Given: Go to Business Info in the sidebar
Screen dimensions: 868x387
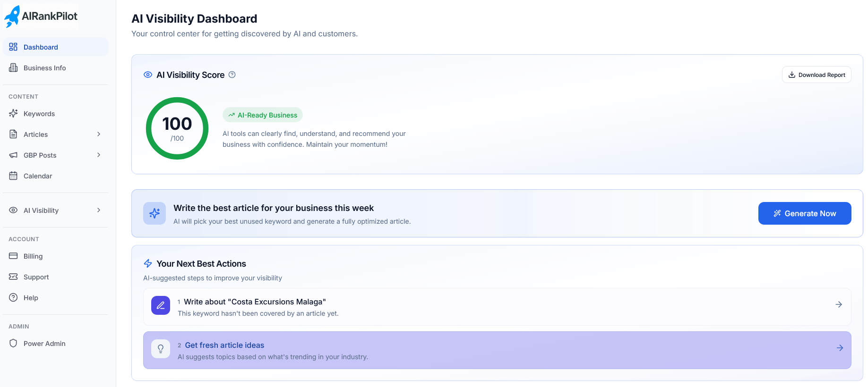Looking at the screenshot, I should pos(44,68).
